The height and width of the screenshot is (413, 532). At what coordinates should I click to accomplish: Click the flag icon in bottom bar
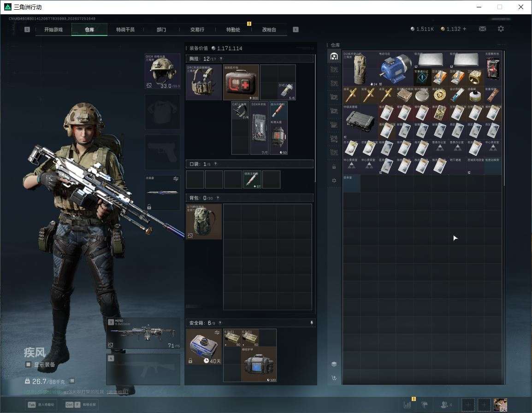coord(425,404)
